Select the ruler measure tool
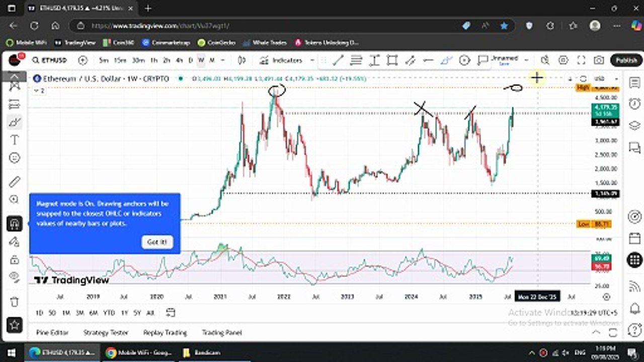The image size is (644, 362). click(x=15, y=182)
